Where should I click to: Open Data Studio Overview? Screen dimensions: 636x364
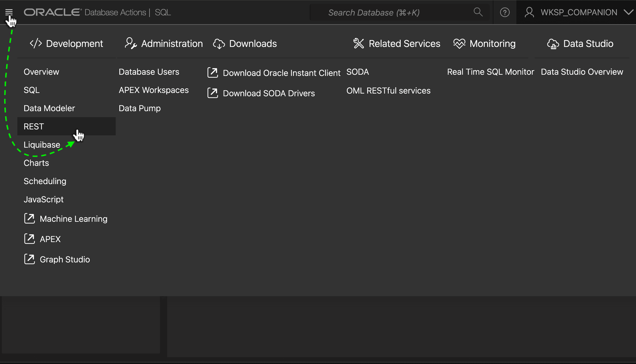(582, 72)
